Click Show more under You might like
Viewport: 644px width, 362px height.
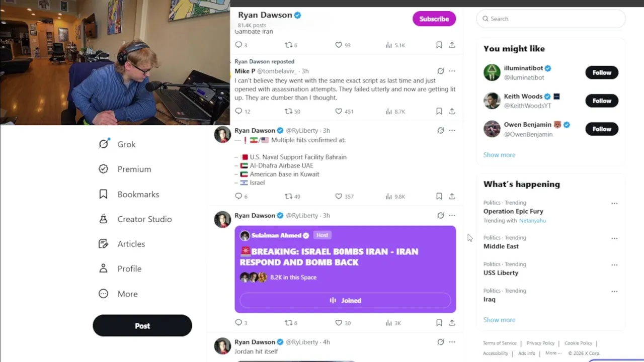[499, 155]
